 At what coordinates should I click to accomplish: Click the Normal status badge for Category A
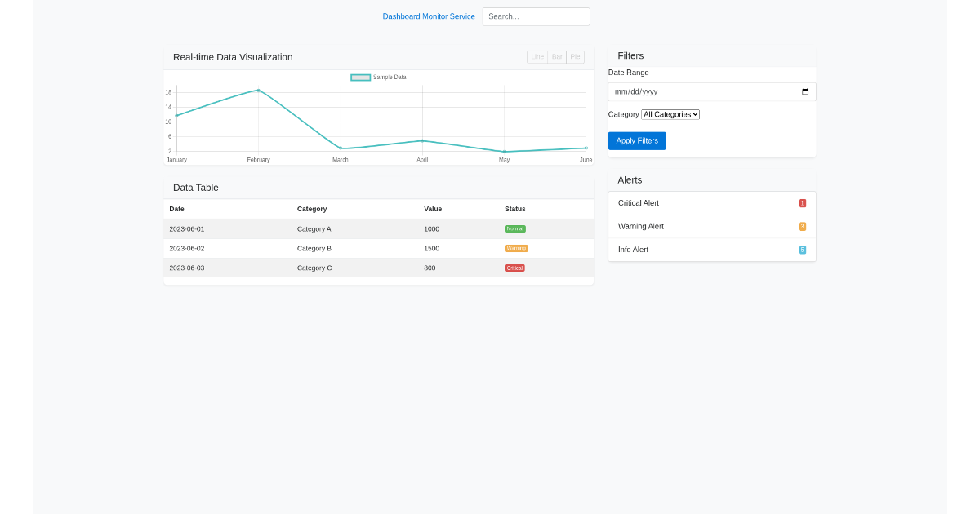514,228
